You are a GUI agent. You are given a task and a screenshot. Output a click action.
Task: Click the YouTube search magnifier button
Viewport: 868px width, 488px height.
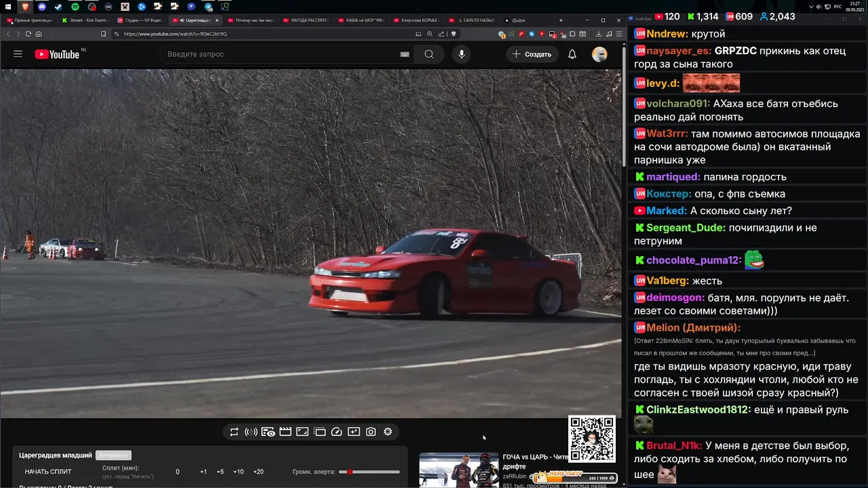tap(429, 54)
